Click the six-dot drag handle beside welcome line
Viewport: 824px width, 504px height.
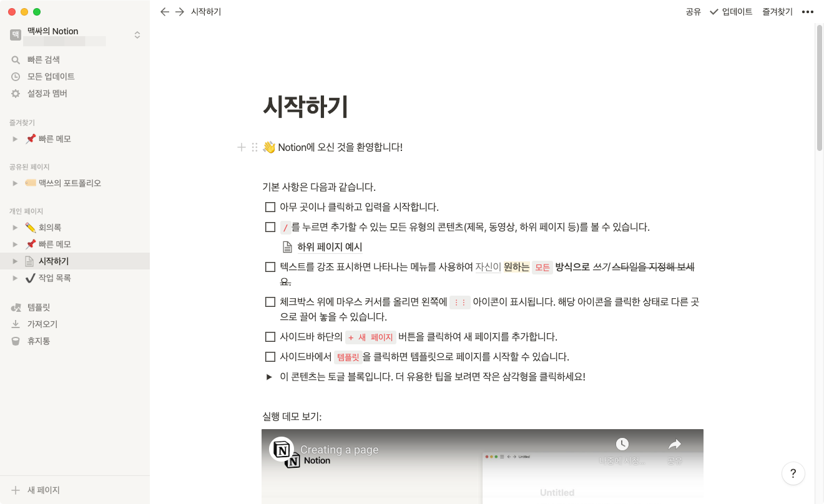pos(254,147)
